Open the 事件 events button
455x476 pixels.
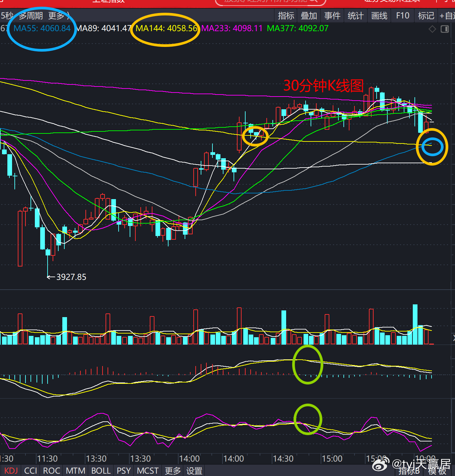[332, 16]
